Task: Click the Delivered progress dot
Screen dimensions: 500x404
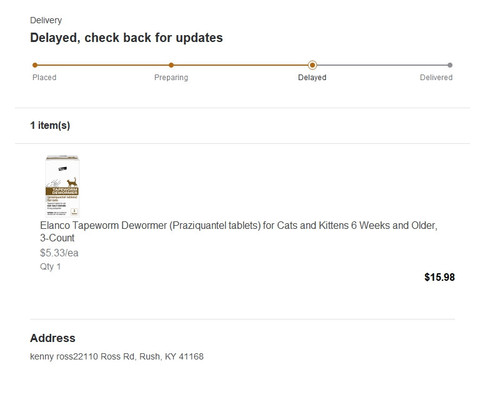Action: click(x=450, y=65)
